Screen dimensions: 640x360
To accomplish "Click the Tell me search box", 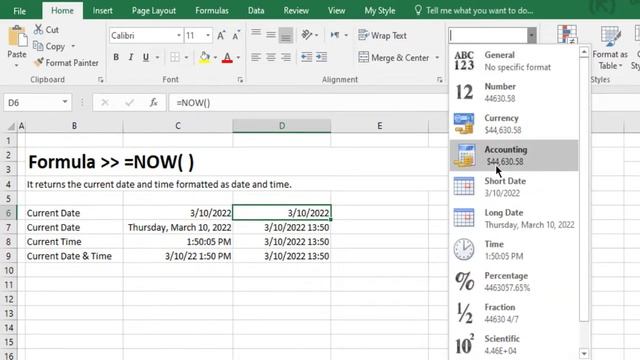I will [474, 11].
